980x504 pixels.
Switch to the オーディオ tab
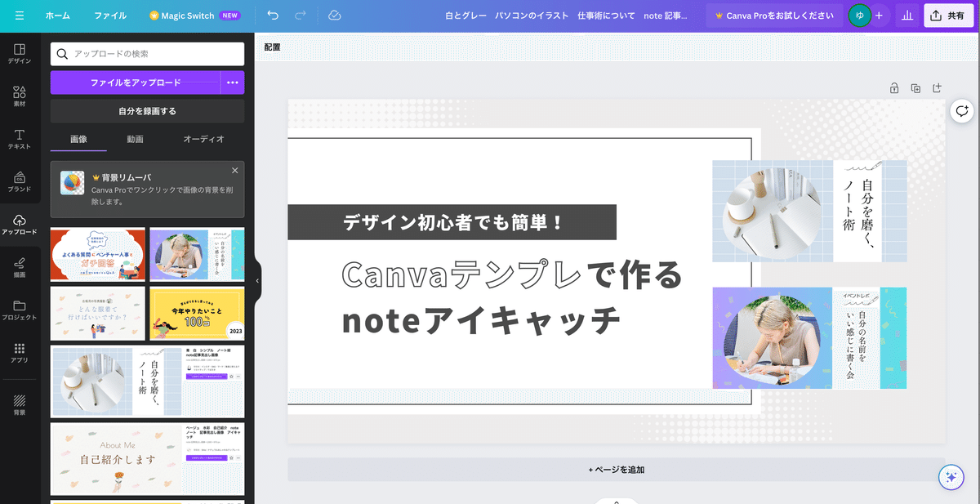203,139
